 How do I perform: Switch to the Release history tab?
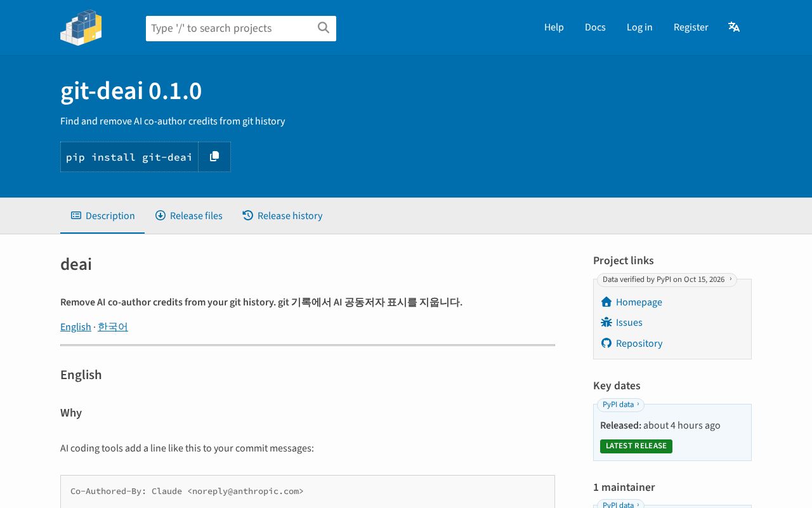click(282, 215)
